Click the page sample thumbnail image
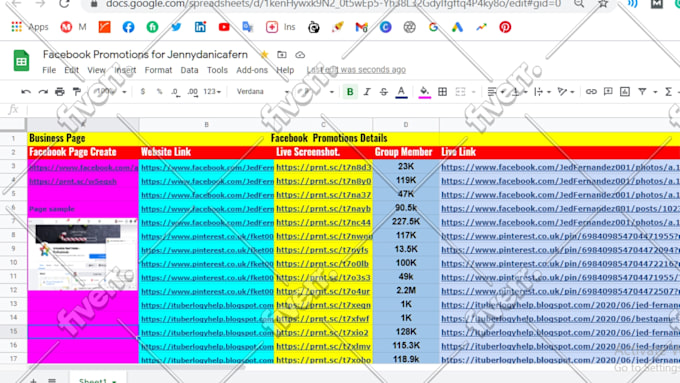Viewport: 680px width, 383px height. tap(82, 254)
